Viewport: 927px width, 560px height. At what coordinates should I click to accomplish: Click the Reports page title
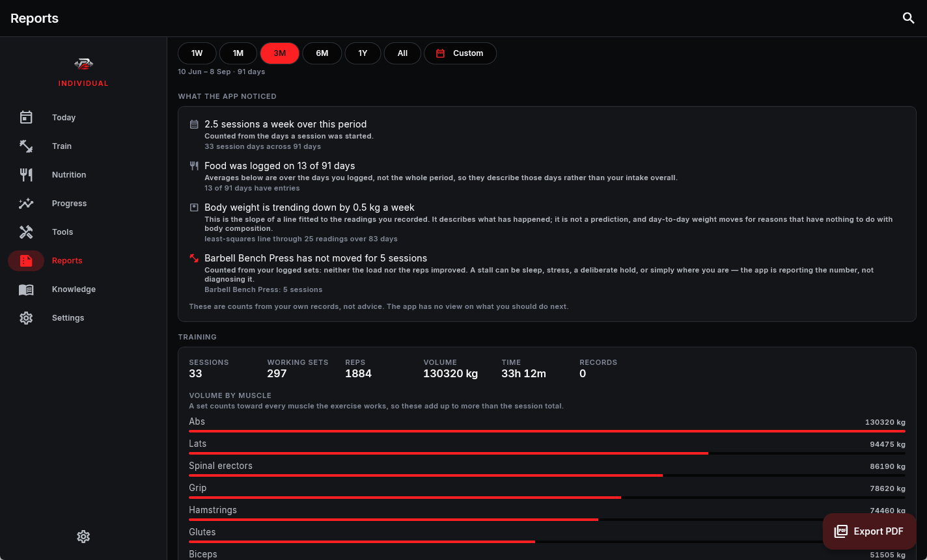coord(35,18)
